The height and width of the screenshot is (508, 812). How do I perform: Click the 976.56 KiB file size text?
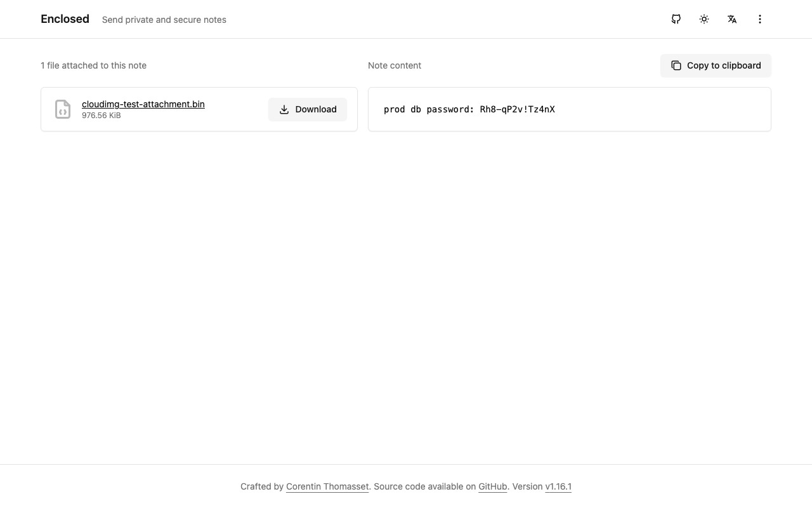tap(101, 116)
